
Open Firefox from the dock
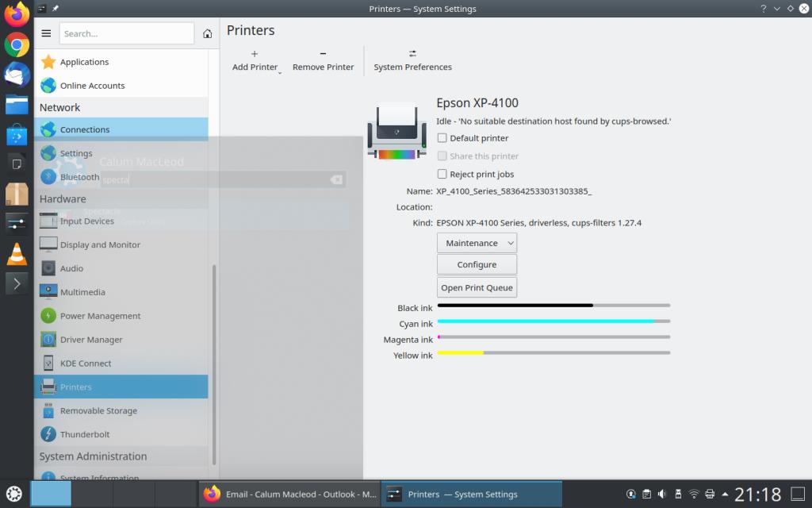tap(17, 15)
